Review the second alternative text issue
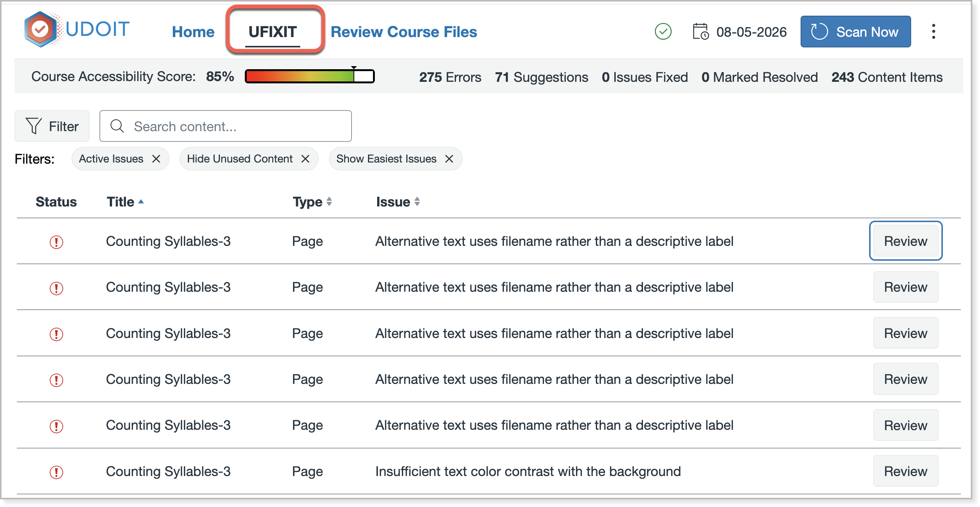The height and width of the screenshot is (507, 980). [906, 287]
